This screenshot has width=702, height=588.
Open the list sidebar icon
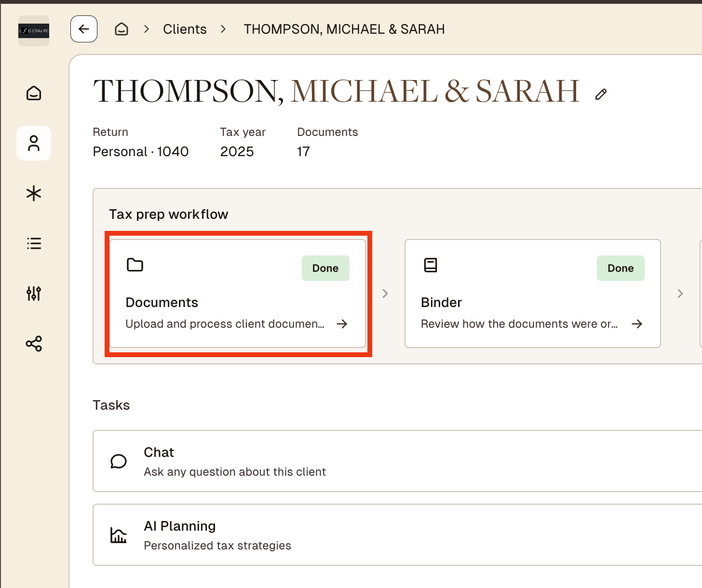[x=34, y=243]
